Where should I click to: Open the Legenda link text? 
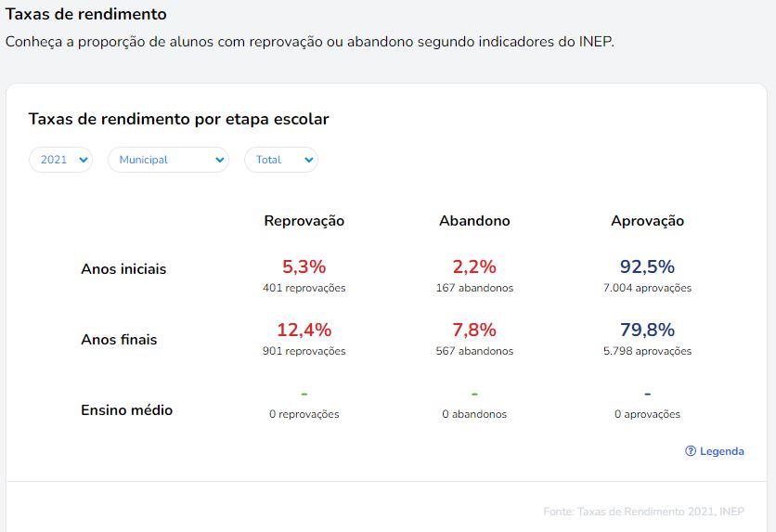point(722,451)
